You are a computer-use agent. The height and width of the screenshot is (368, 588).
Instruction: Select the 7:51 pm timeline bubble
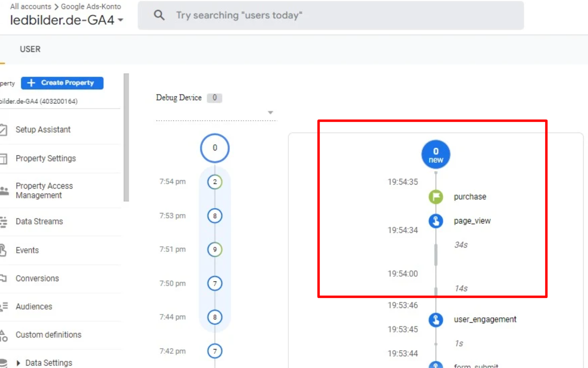click(215, 250)
